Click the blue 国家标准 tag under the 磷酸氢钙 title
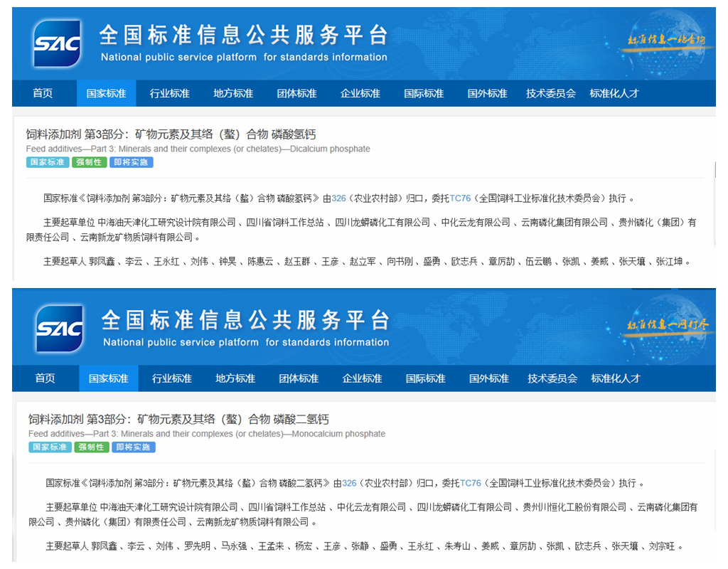Screen dimensions: 728x569 [x=48, y=162]
